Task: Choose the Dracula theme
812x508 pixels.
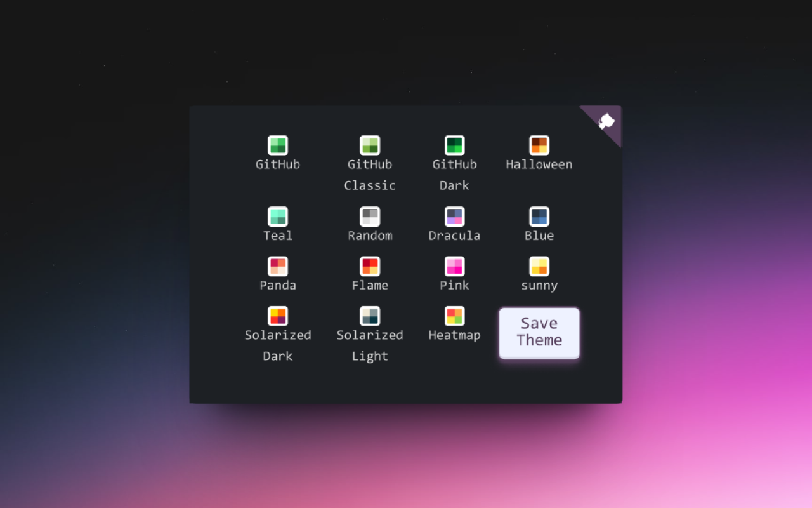Action: click(454, 216)
